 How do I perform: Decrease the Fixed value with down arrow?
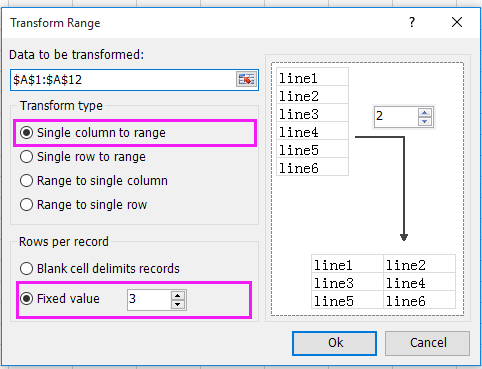[178, 304]
